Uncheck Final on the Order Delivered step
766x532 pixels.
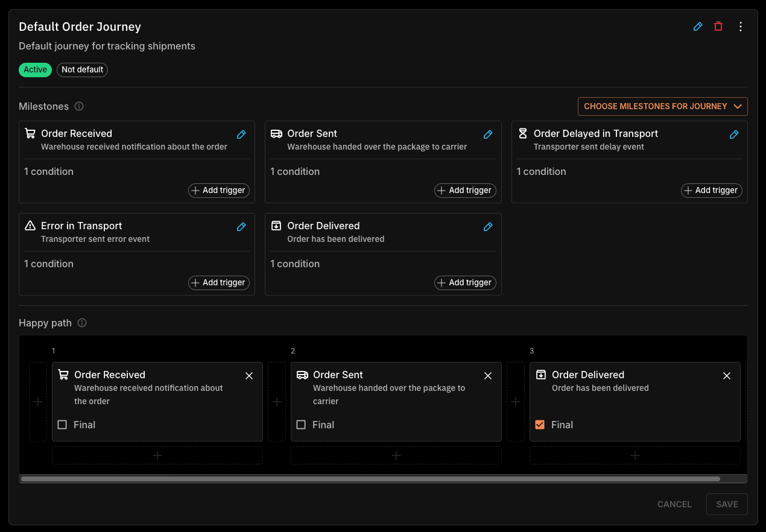click(540, 425)
